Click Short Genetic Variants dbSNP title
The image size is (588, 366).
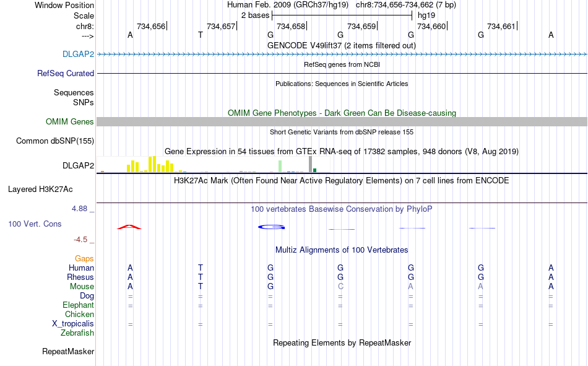(x=342, y=132)
